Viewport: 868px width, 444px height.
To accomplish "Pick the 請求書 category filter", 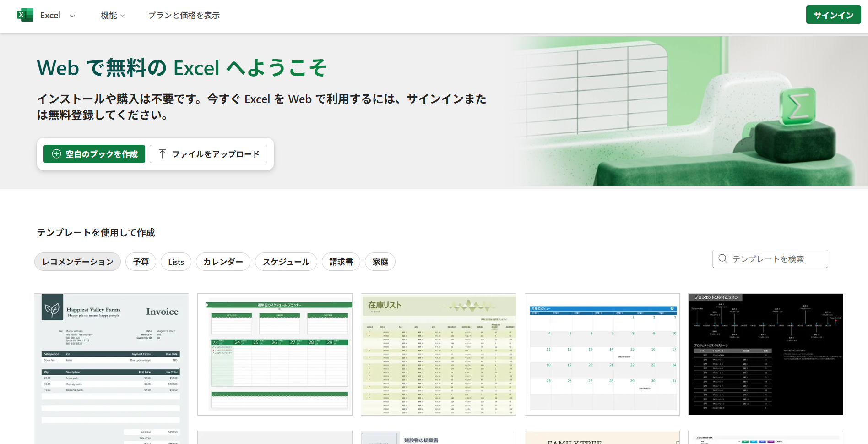I will click(341, 262).
